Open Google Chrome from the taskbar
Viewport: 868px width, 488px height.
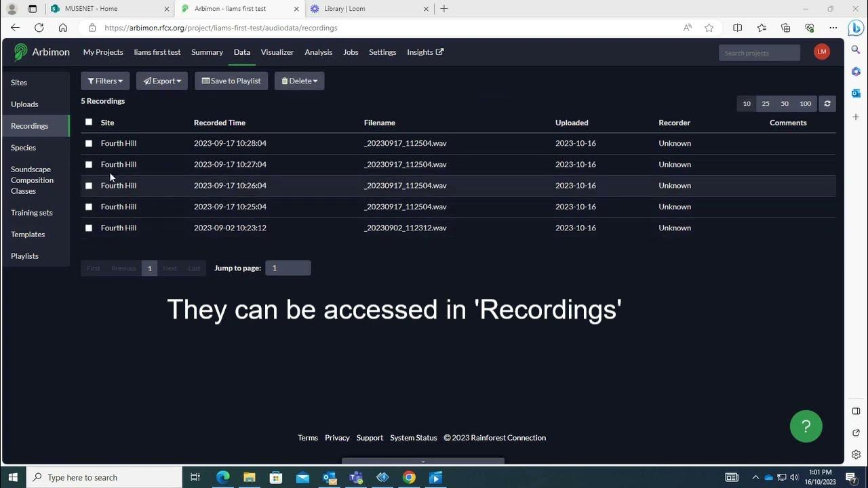(409, 477)
